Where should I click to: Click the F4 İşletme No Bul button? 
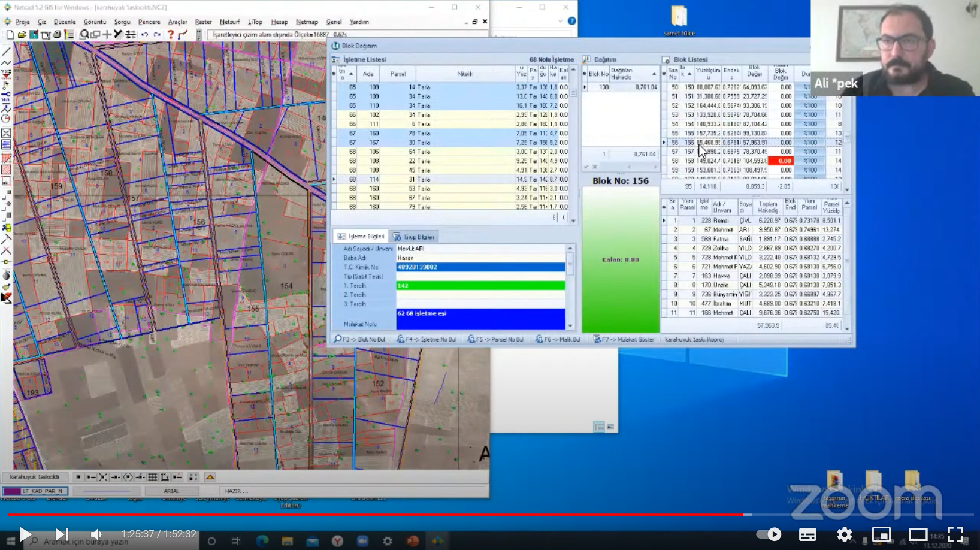click(427, 339)
